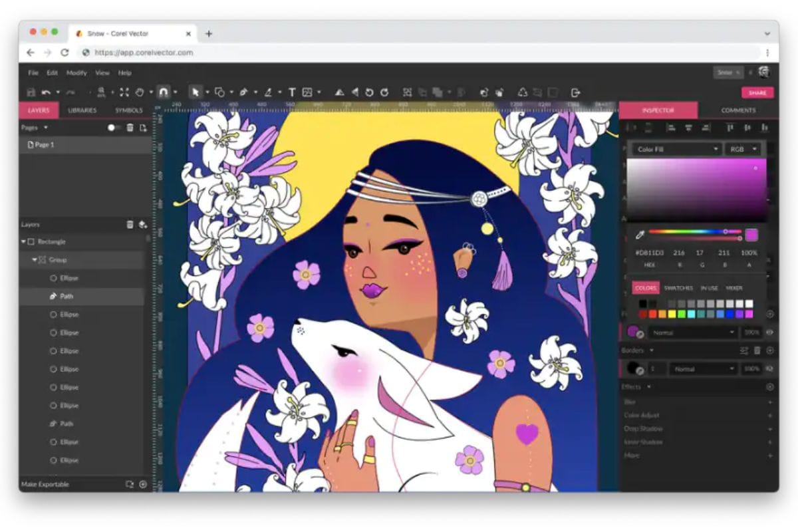Screen dimensions: 798x532
Task: Pick a color with the eyedropper
Action: pyautogui.click(x=640, y=235)
